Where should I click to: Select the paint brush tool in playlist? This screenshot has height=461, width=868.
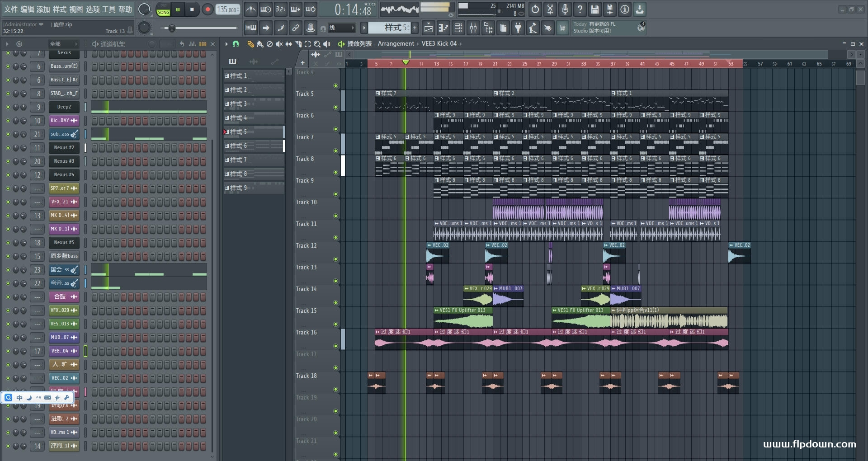[x=260, y=44]
